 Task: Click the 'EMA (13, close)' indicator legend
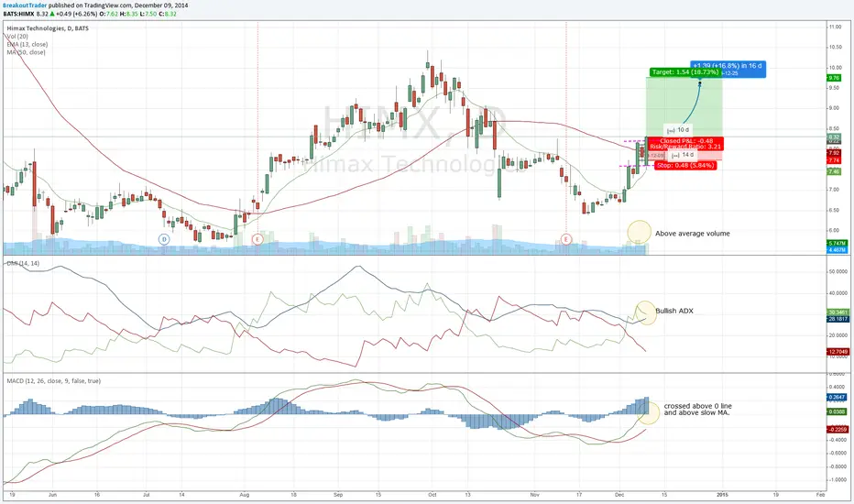(27, 44)
